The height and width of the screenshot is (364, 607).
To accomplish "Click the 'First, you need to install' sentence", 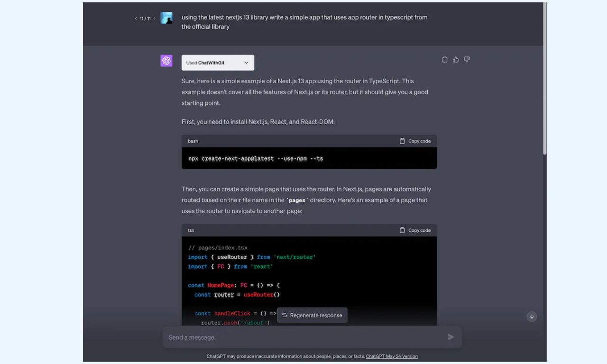I will coord(258,122).
